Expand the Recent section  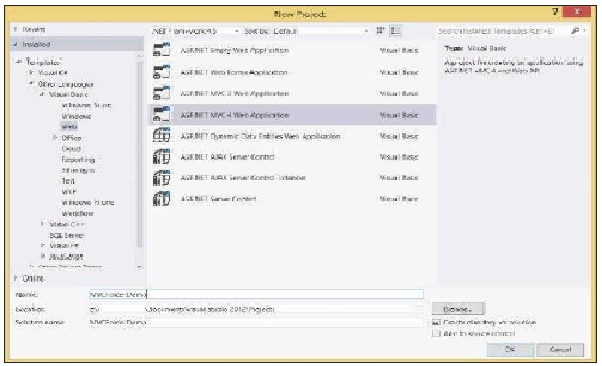pyautogui.click(x=15, y=29)
